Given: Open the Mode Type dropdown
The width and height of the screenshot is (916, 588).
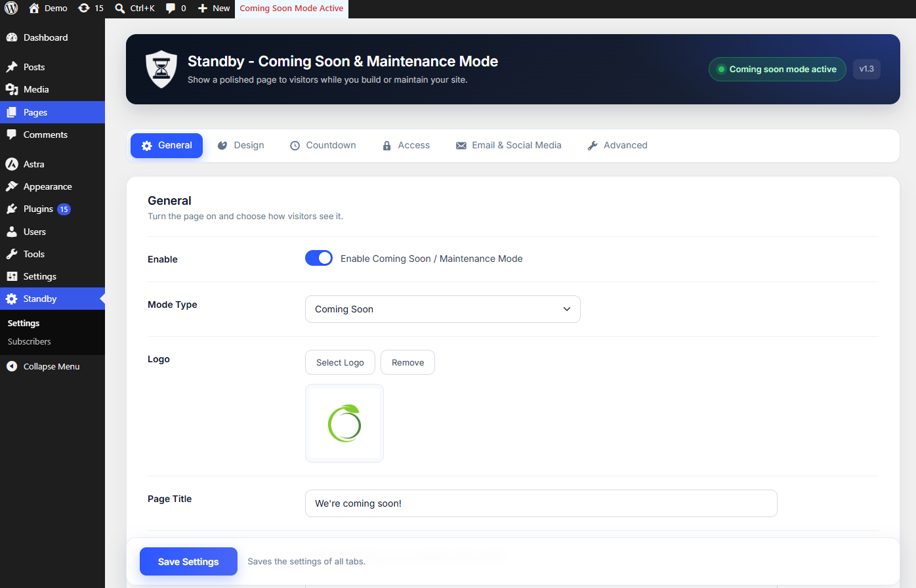Looking at the screenshot, I should (443, 309).
